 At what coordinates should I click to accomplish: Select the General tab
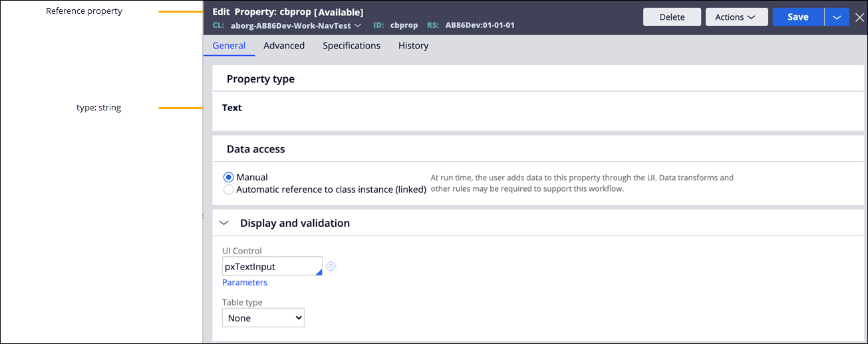(229, 46)
